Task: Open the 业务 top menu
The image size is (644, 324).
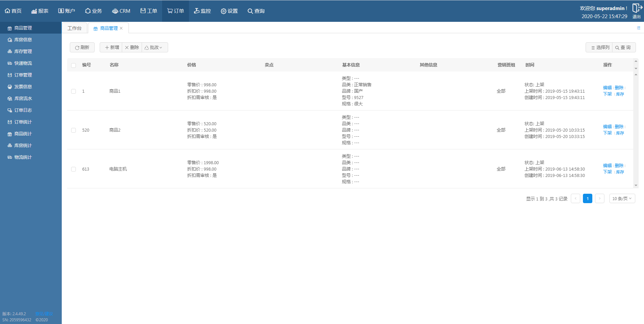Action: 93,11
